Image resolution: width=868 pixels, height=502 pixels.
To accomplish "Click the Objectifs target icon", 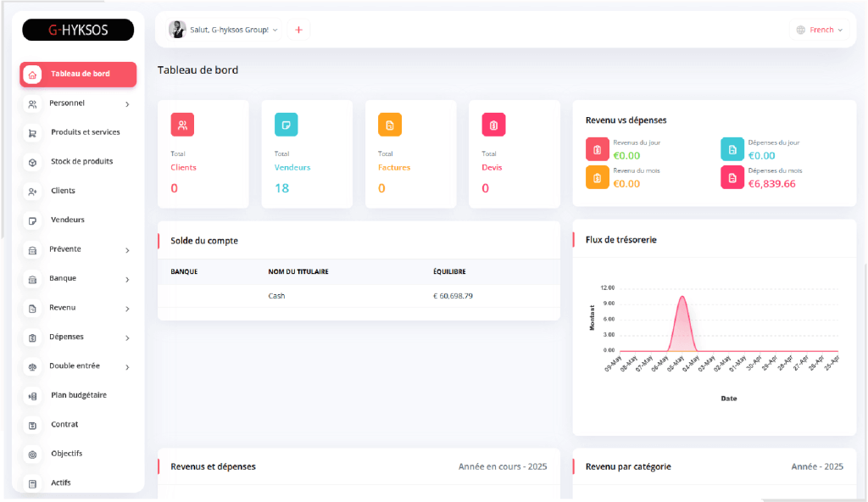I will point(33,455).
